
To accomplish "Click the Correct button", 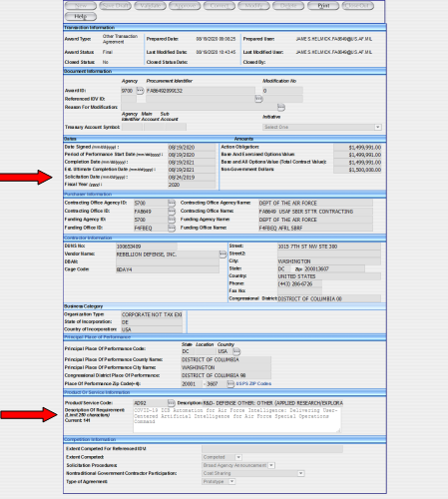I will (220, 6).
